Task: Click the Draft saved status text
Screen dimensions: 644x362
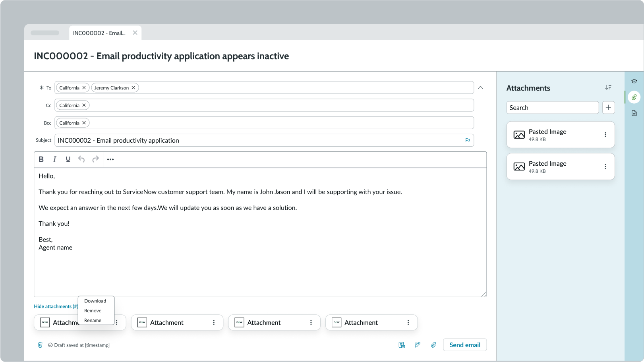Action: 82,345
